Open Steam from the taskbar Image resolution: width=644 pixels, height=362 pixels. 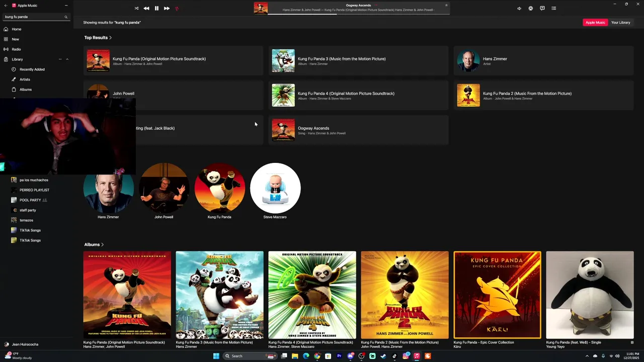(x=383, y=356)
